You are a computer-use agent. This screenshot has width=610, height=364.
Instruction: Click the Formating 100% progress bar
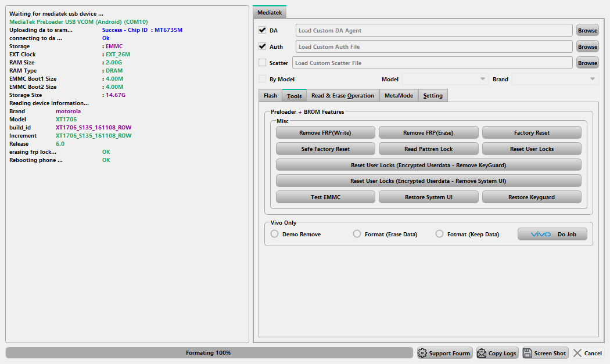[x=209, y=353]
